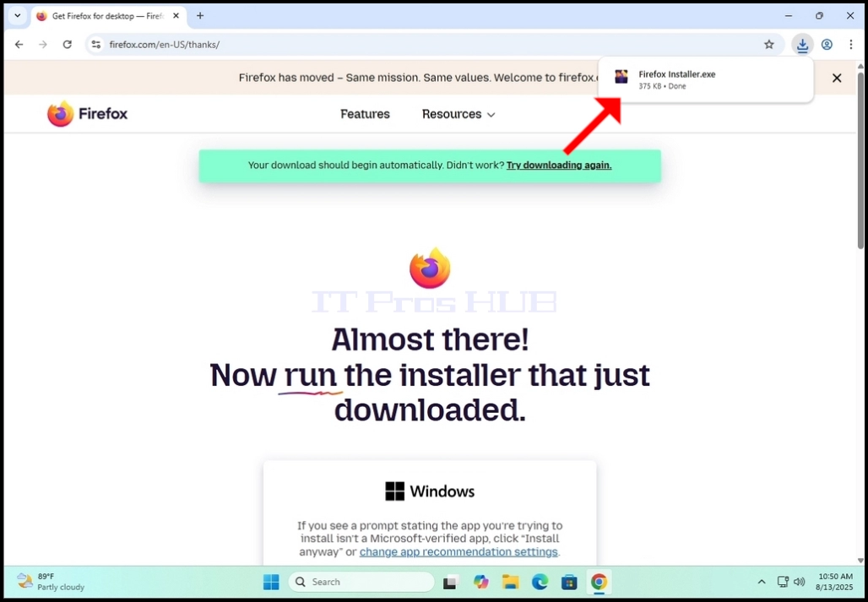
Task: Open the Chrome profile icon
Action: pyautogui.click(x=827, y=44)
